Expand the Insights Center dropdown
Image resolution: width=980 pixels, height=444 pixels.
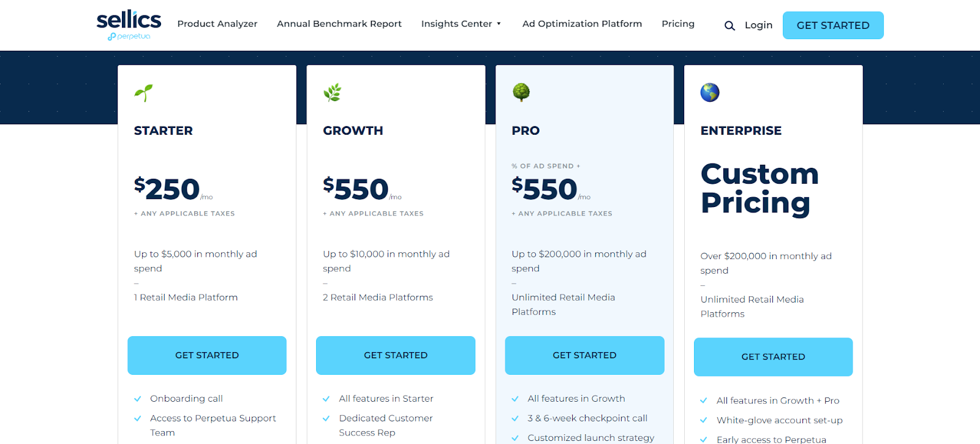coord(461,24)
